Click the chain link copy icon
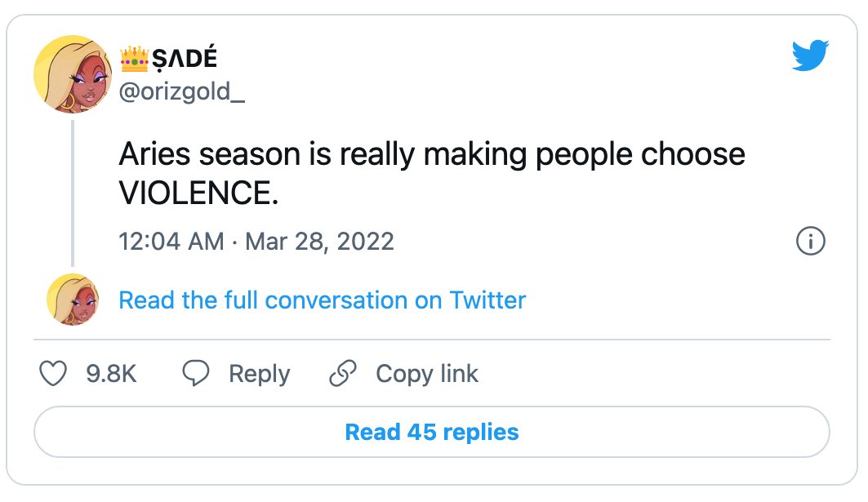Viewport: 868px width, 502px height. 343,373
